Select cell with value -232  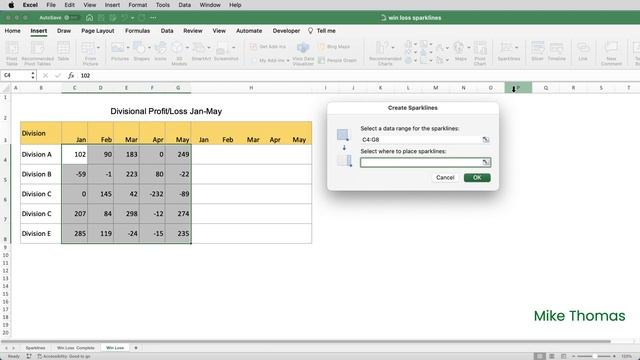coord(153,194)
